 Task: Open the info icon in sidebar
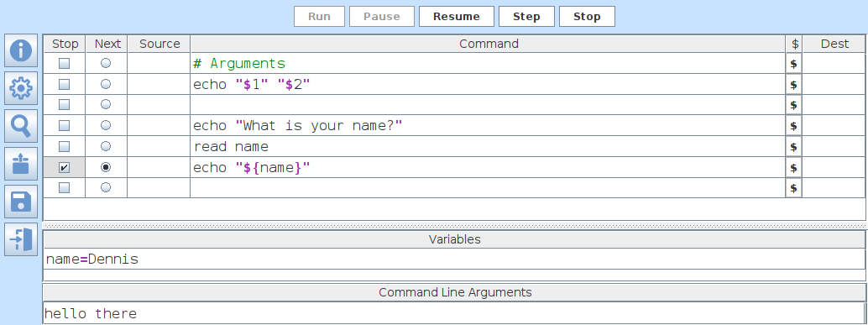pyautogui.click(x=21, y=50)
